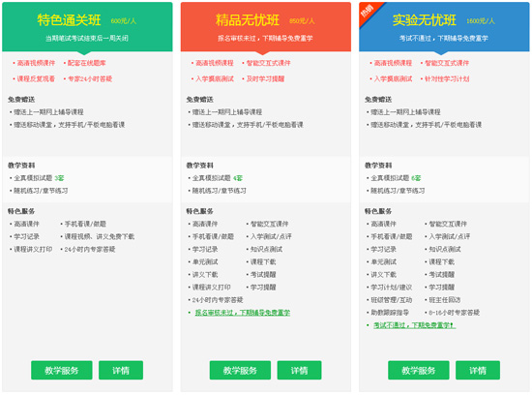Click 赠送移动课堂 line in 精品无忧班 card
Image resolution: width=532 pixels, height=395 pixels.
click(248, 125)
